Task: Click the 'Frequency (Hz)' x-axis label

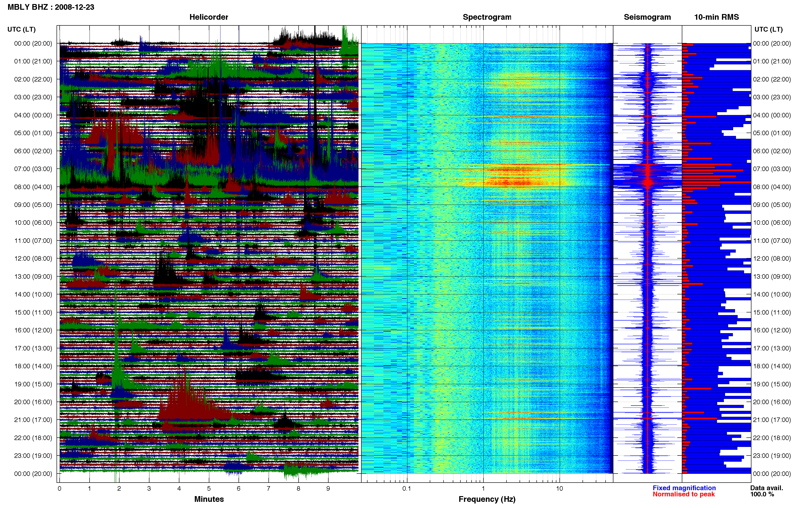Action: [x=487, y=499]
